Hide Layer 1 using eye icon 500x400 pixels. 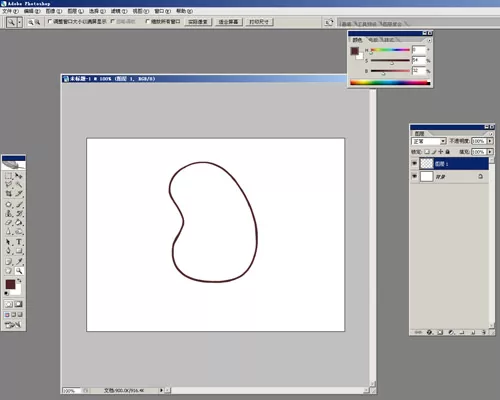[x=414, y=163]
